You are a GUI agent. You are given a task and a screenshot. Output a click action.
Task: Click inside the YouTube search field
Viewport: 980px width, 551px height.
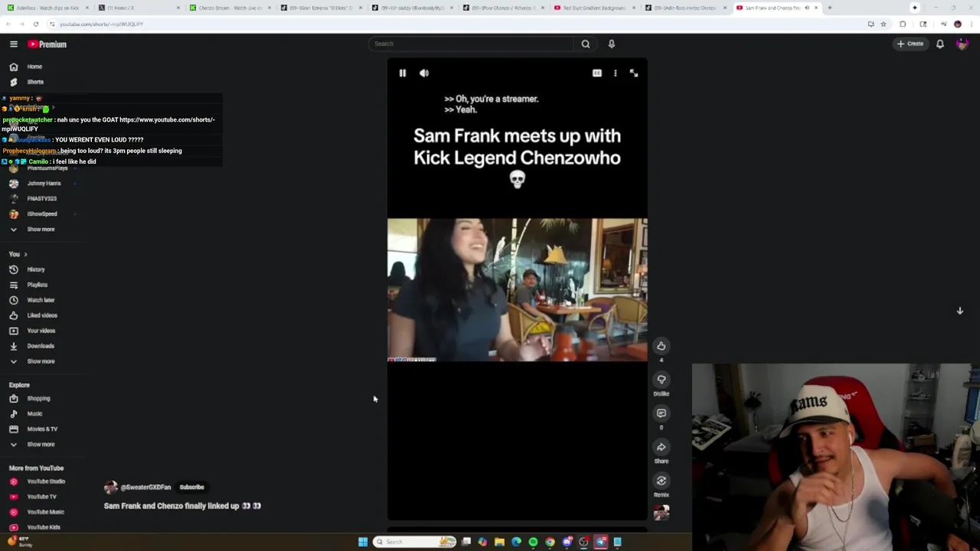471,44
